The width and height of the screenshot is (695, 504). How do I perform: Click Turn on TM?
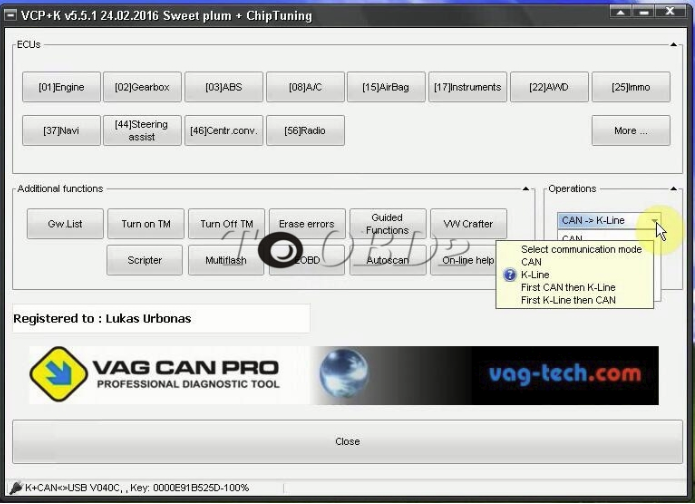(x=146, y=224)
